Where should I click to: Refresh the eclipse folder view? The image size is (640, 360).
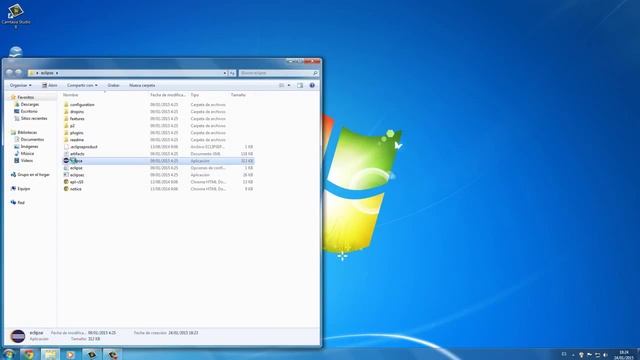coord(232,73)
